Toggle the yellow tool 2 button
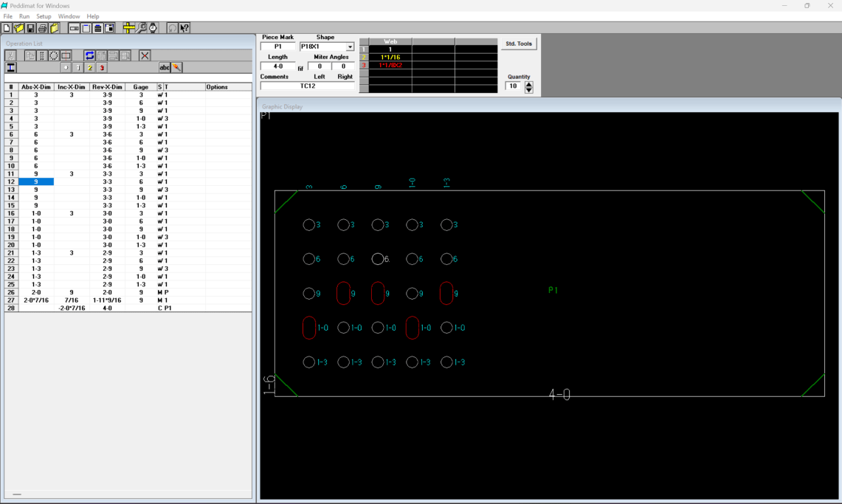The image size is (842, 504). pyautogui.click(x=90, y=68)
